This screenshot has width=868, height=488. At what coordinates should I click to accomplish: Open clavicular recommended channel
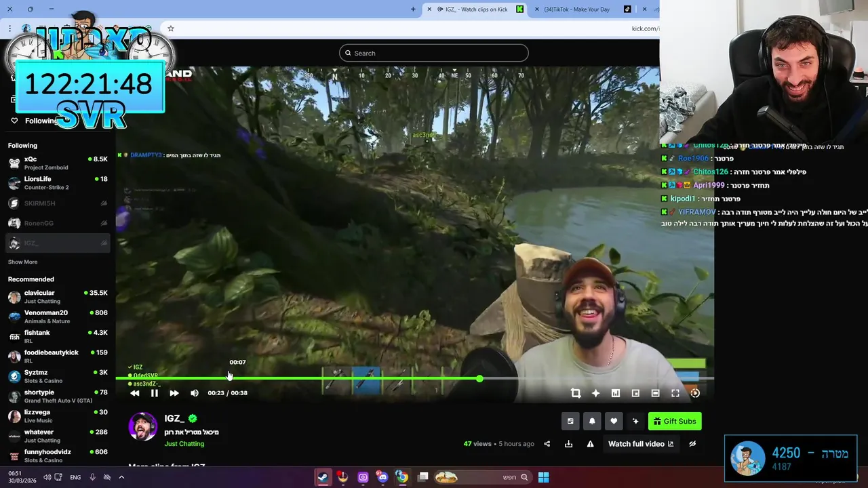click(58, 297)
